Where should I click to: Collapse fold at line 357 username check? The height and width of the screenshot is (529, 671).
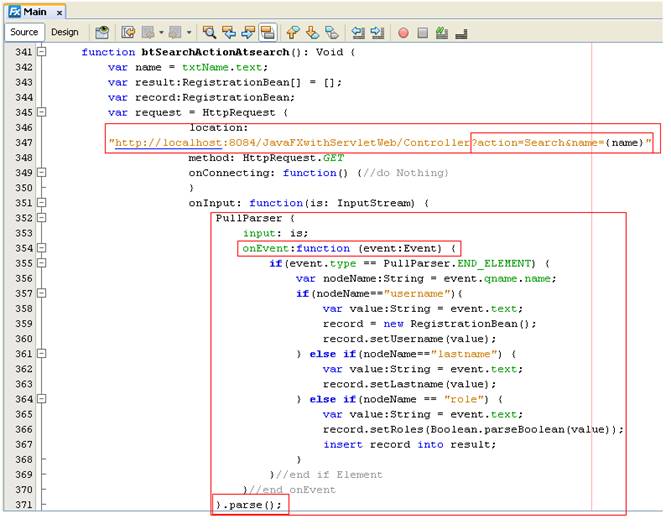click(42, 293)
